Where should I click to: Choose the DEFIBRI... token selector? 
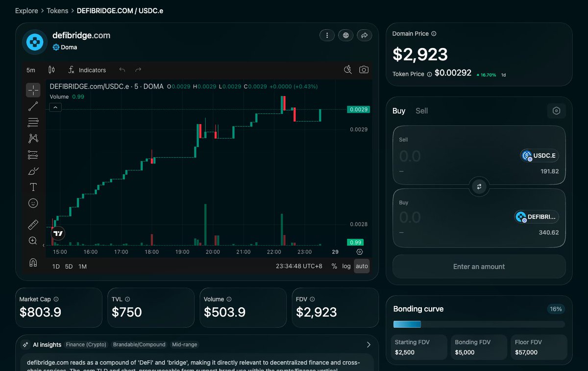click(537, 217)
